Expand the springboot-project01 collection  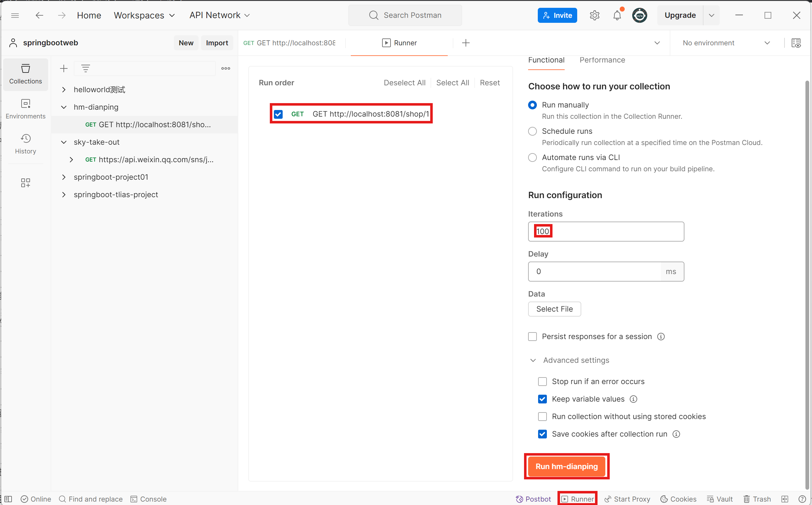click(64, 177)
